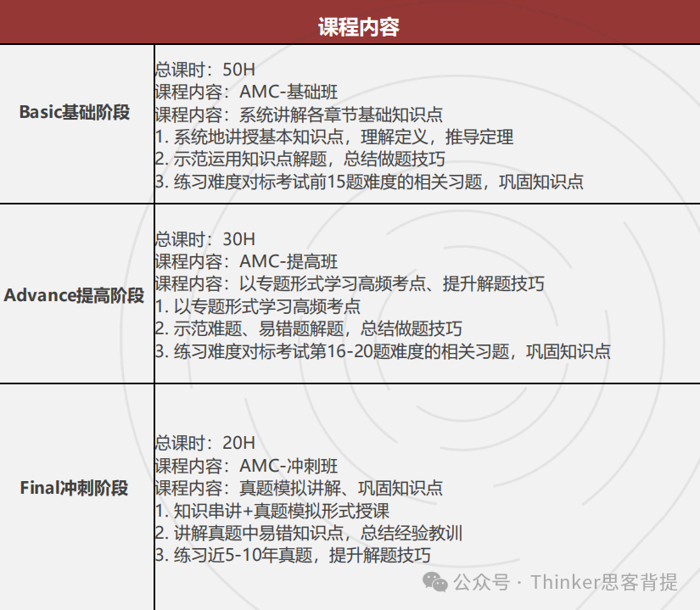Select the Advance提高阶段 row label
This screenshot has width=700, height=610.
[74, 295]
